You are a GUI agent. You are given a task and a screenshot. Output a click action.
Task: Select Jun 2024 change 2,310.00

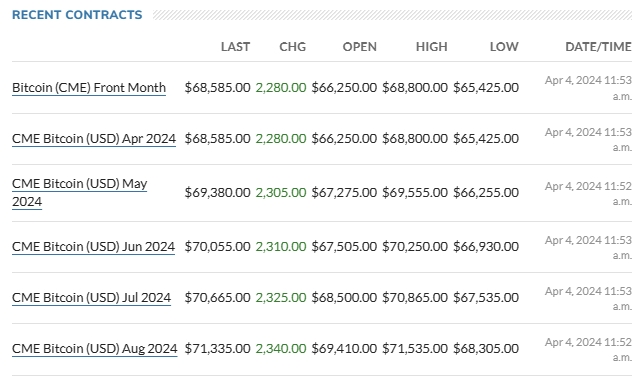(281, 246)
